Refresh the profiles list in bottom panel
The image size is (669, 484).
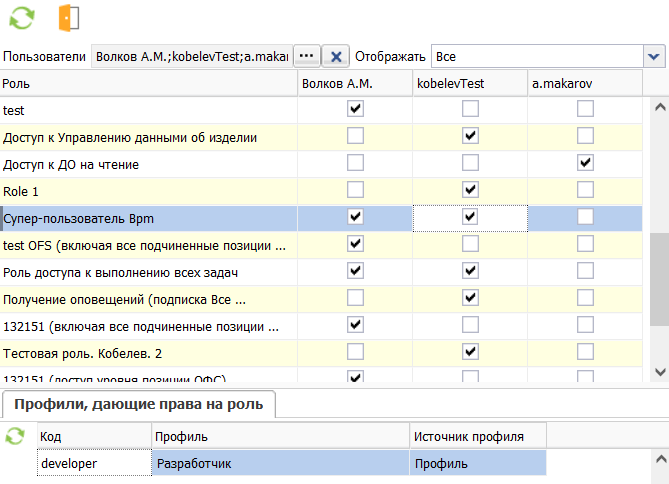[x=15, y=436]
